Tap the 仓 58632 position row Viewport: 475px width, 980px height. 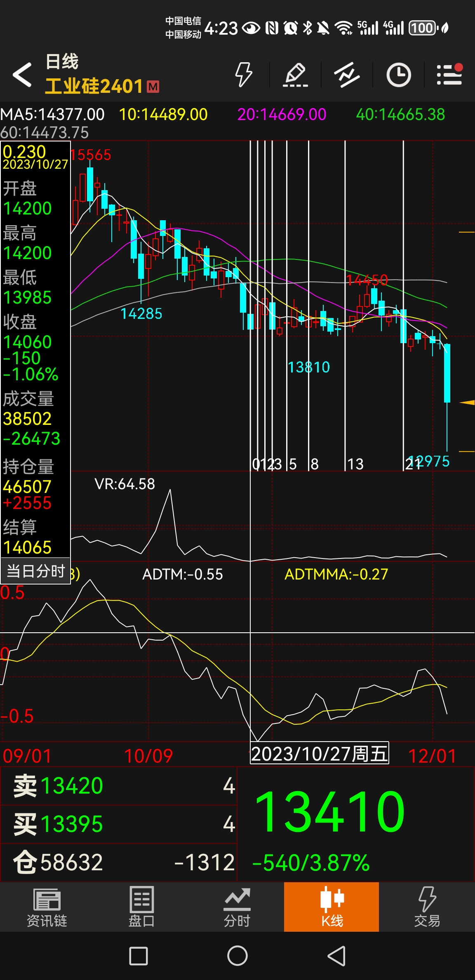[x=119, y=862]
